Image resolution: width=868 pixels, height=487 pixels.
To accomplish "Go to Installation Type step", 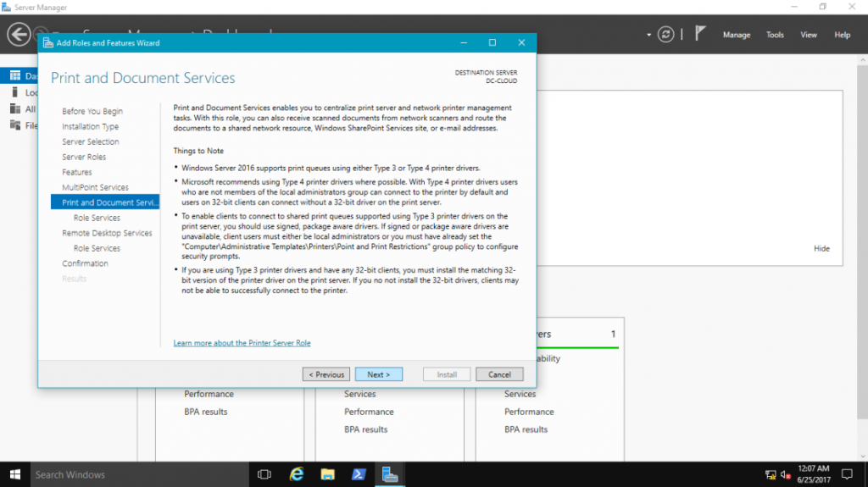I will [90, 127].
